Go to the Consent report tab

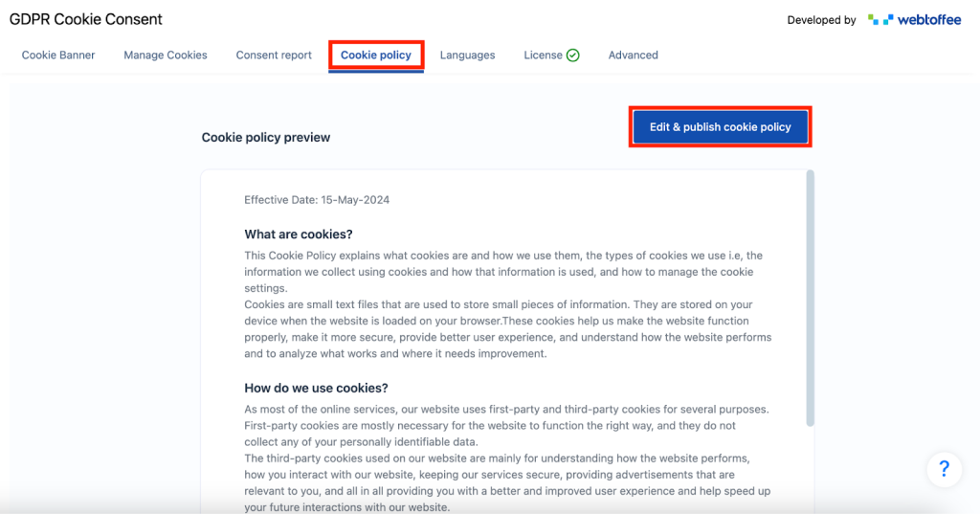coord(274,56)
